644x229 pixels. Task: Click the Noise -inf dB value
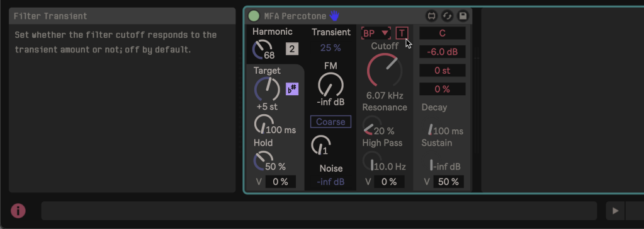330,182
